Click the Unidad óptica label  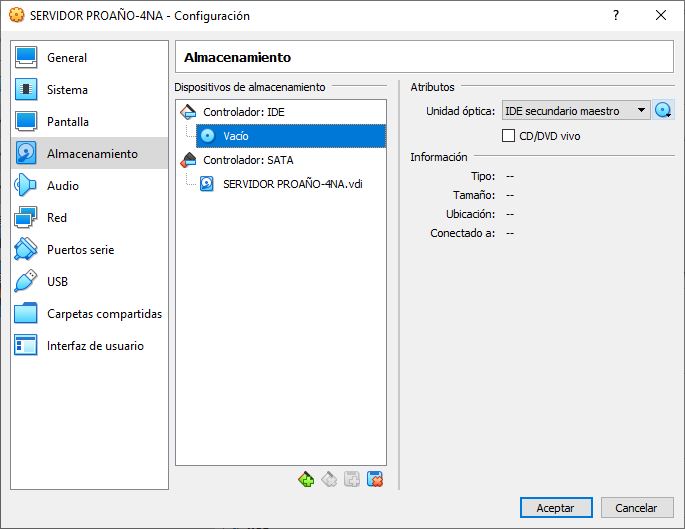(460, 111)
